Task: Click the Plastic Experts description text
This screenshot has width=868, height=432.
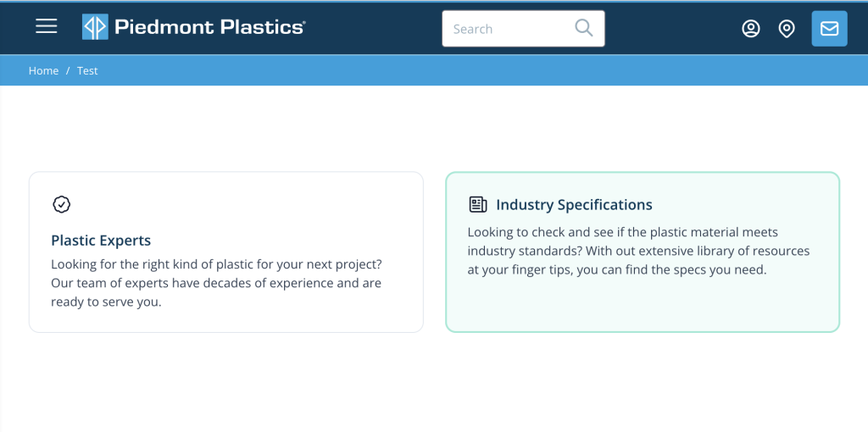Action: coord(216,283)
